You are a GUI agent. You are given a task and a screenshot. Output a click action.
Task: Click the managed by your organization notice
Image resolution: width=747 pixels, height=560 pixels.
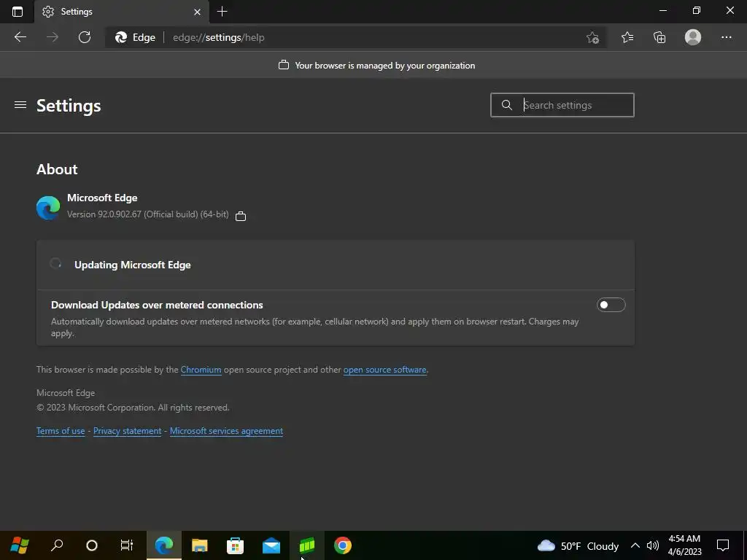[377, 65]
